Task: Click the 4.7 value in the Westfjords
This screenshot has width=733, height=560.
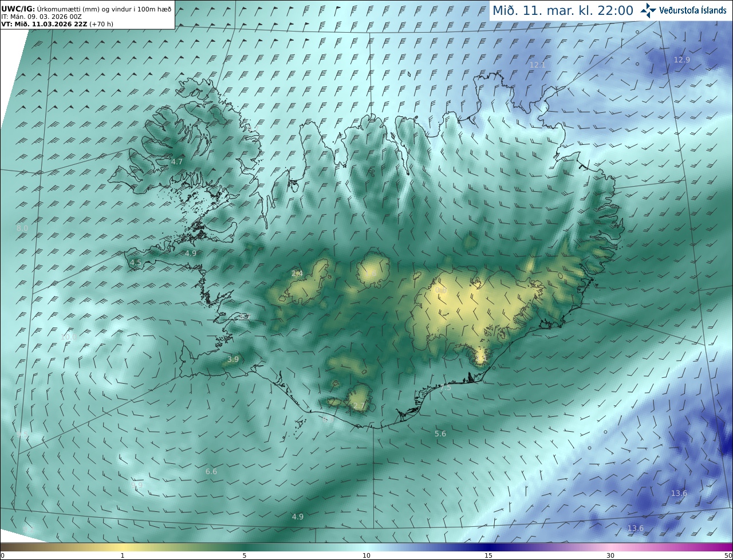Action: pyautogui.click(x=177, y=162)
